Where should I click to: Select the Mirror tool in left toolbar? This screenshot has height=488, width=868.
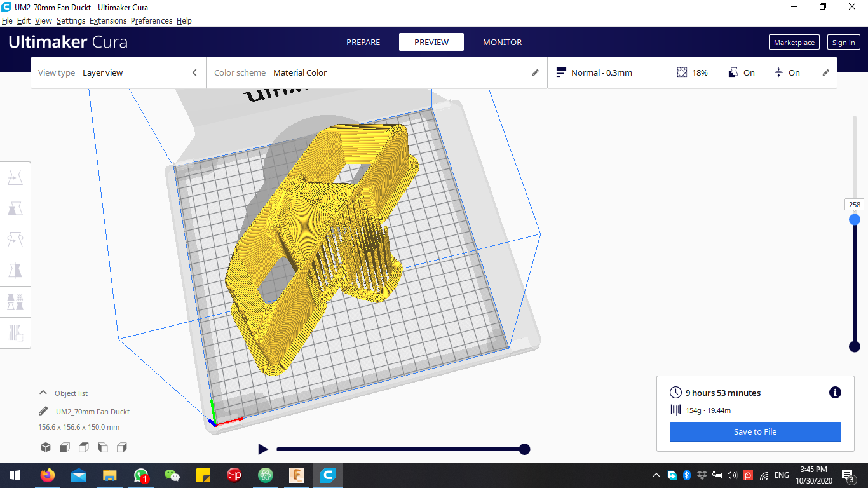(x=15, y=271)
